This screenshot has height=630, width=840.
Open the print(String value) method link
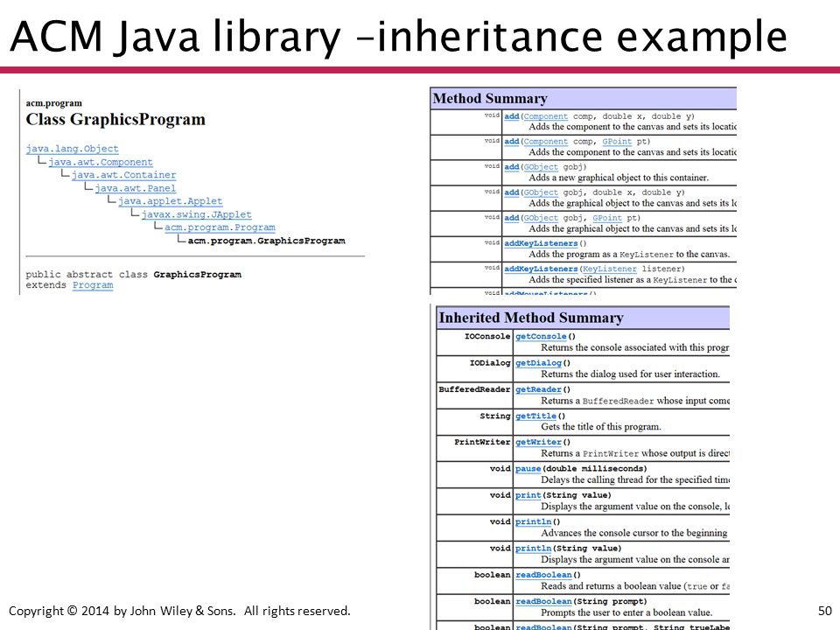(x=528, y=495)
